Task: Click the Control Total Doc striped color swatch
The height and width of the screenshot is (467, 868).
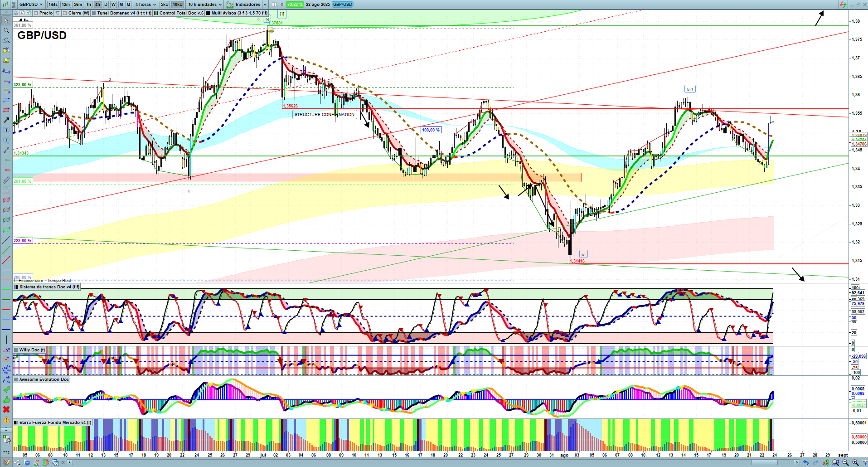Action: pyautogui.click(x=156, y=13)
